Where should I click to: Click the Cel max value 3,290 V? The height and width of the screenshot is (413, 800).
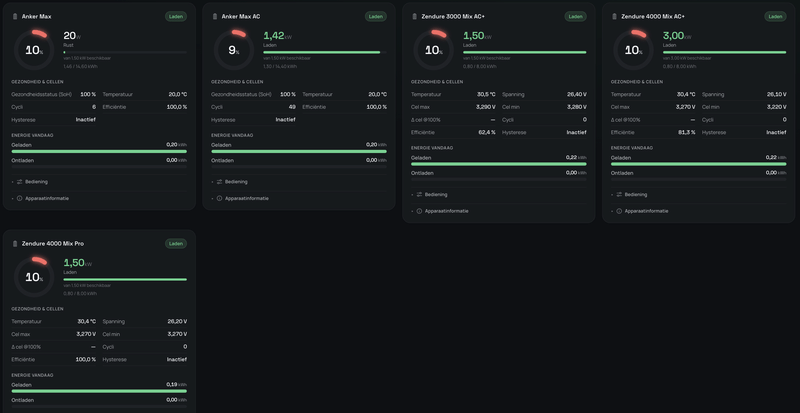pos(486,107)
